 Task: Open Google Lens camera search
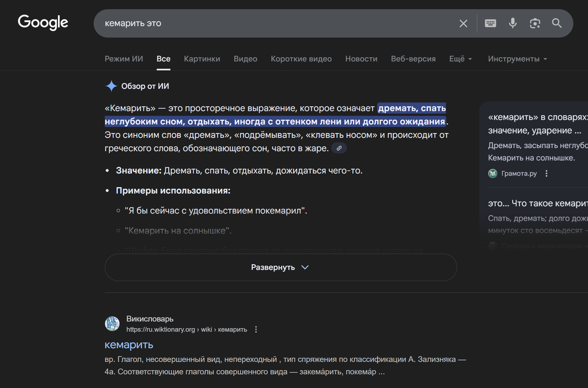pyautogui.click(x=535, y=23)
